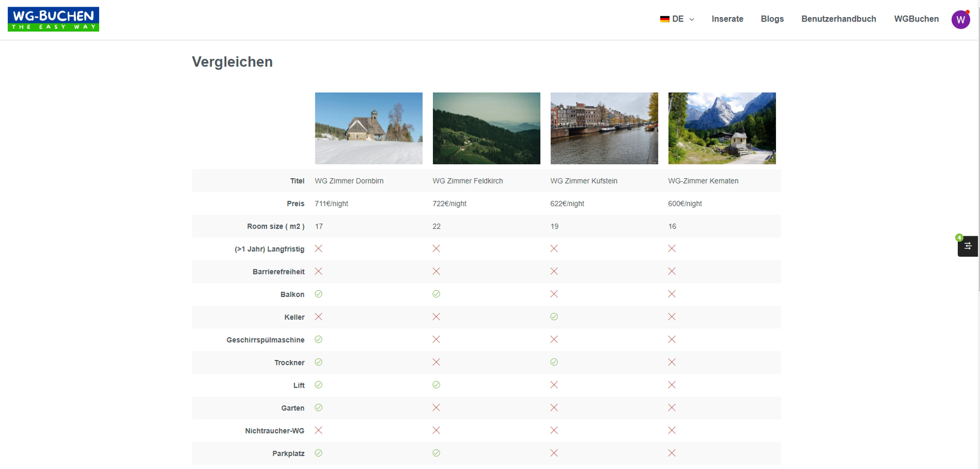Click Feldkirch's Parkplatz green checkmark

click(x=436, y=453)
